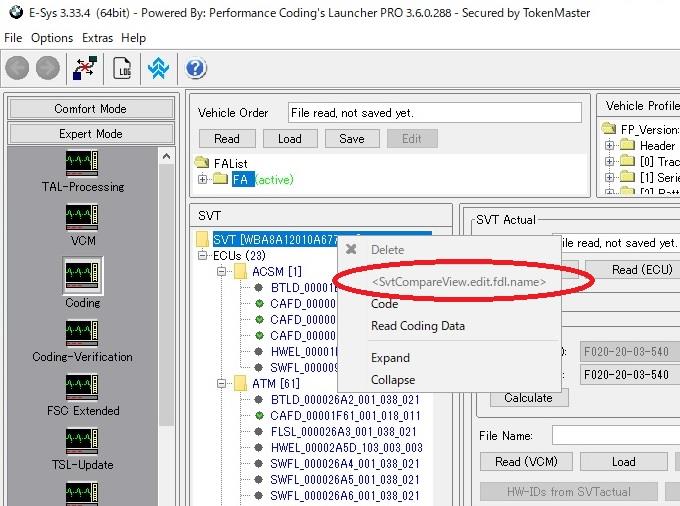Select the FA (active) tree item
The height and width of the screenshot is (506, 680).
pyautogui.click(x=262, y=179)
